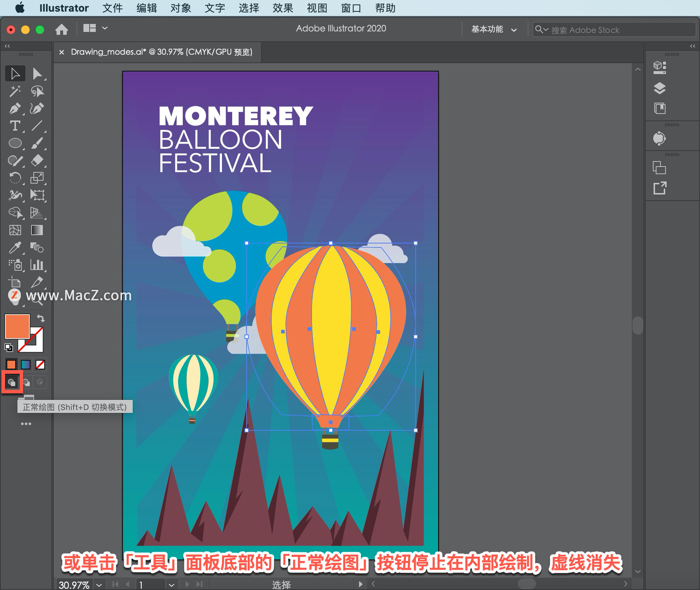Select the Pen tool
700x590 pixels.
click(x=15, y=108)
